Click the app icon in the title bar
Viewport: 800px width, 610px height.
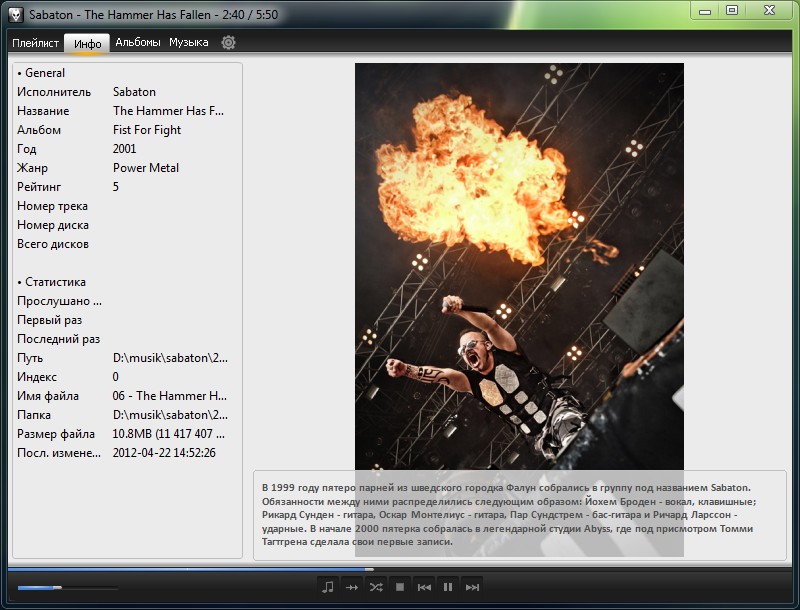16,15
